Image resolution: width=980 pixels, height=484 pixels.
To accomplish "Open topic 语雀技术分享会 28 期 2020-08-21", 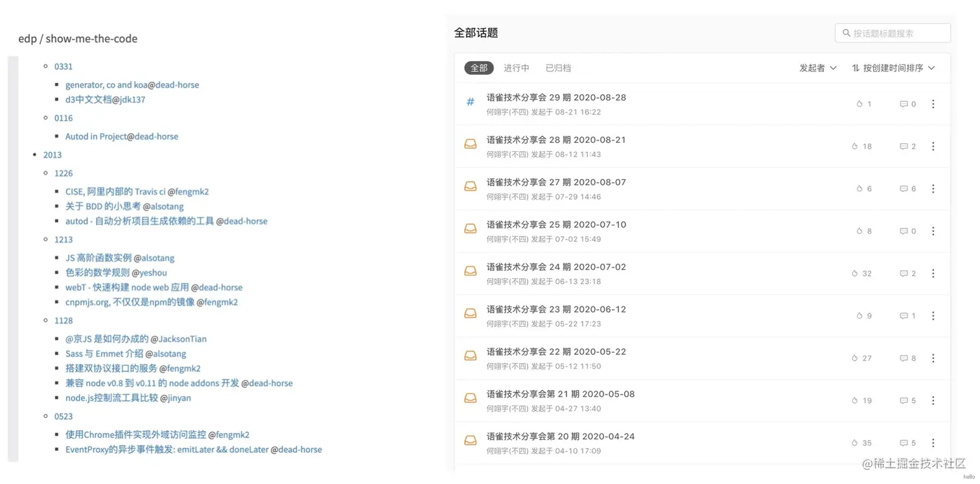I will [x=556, y=139].
